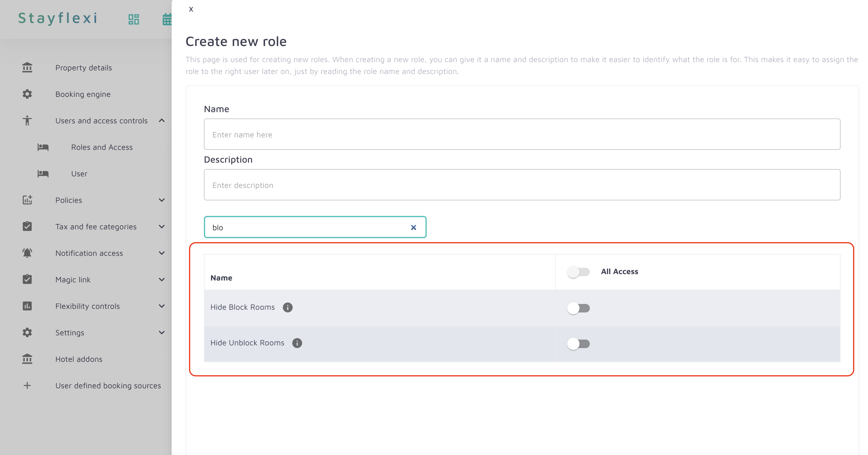This screenshot has height=455, width=868.
Task: Collapse Users and access controls section
Action: [x=162, y=120]
